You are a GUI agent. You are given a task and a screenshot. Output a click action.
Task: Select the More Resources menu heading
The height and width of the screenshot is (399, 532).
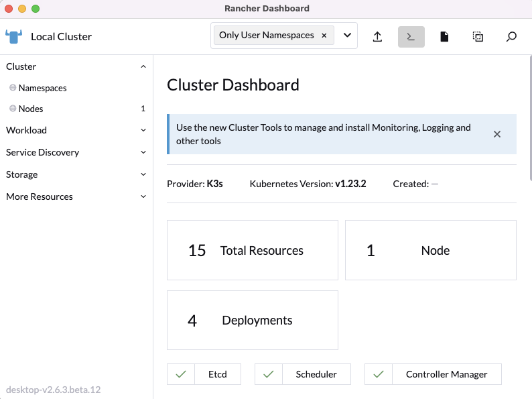(40, 196)
